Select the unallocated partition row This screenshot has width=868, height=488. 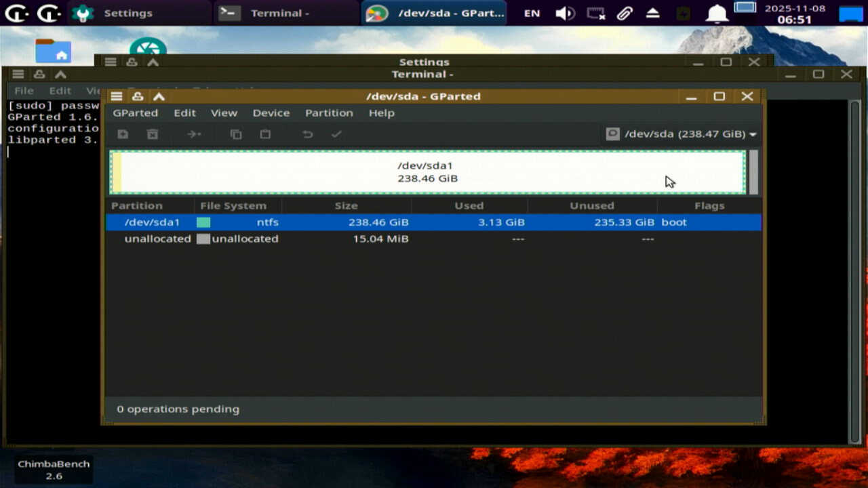point(433,239)
